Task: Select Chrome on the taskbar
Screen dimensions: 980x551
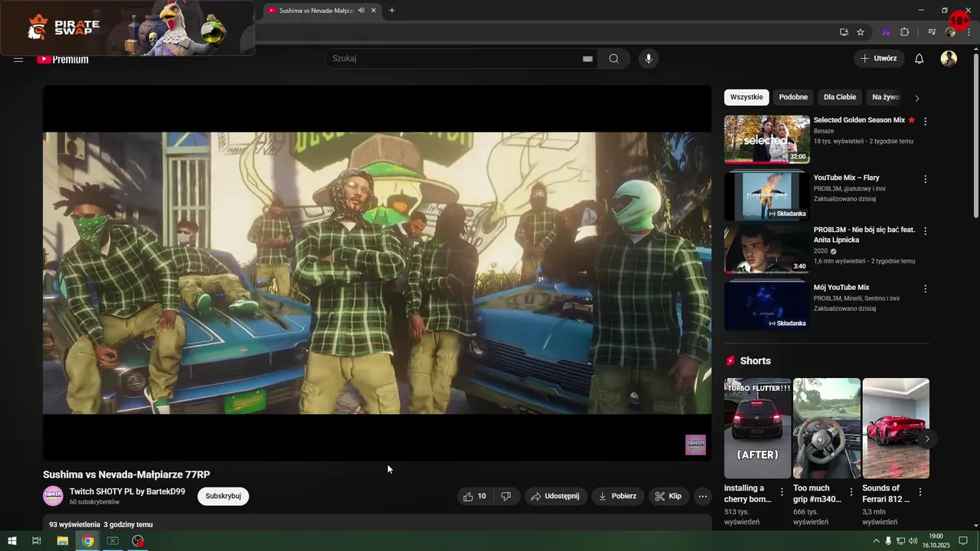Action: click(x=88, y=541)
